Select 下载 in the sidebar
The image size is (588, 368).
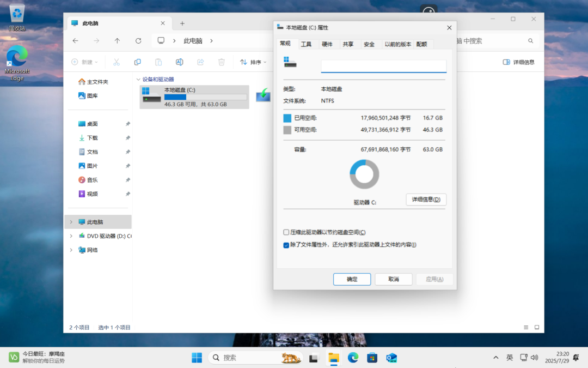tap(93, 138)
